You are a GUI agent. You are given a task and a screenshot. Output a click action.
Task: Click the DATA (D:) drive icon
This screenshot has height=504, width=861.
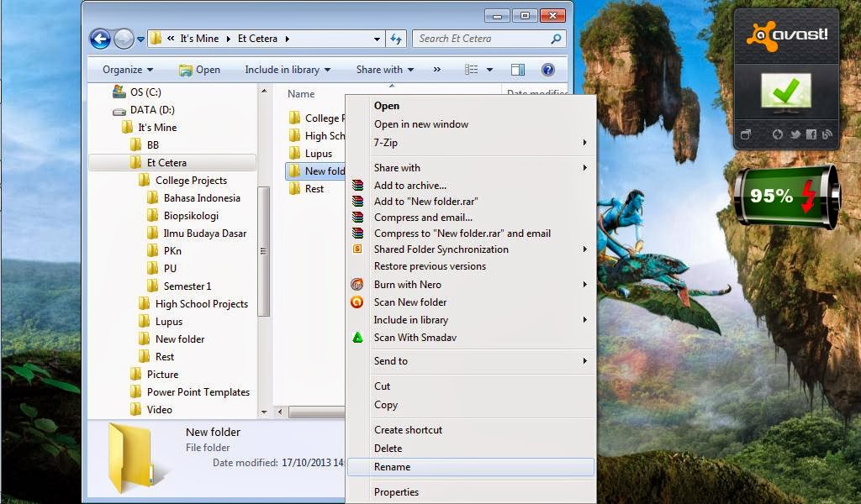tap(119, 112)
